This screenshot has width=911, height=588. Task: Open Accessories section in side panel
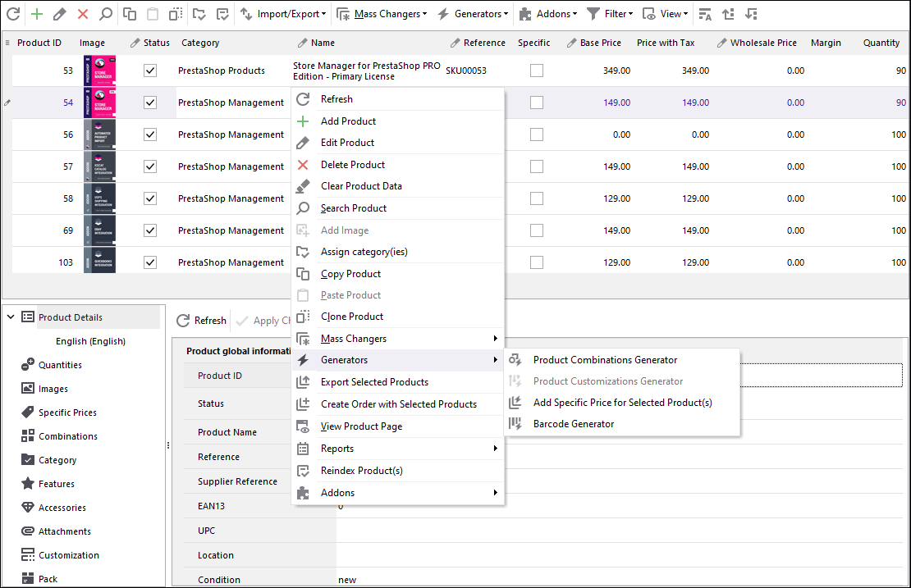click(62, 508)
